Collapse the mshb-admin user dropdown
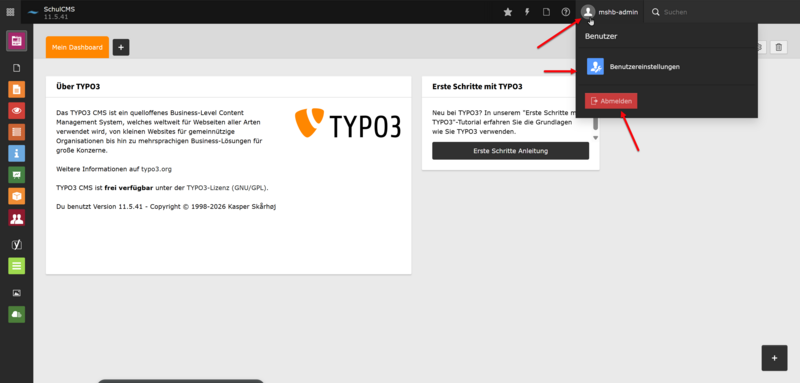Viewport: 800px width, 383px height. coord(610,12)
